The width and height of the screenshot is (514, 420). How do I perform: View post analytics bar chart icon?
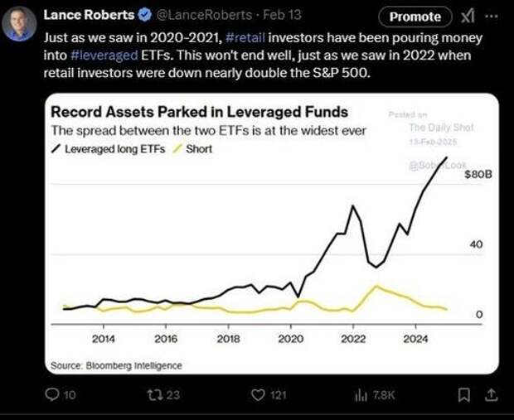[361, 395]
